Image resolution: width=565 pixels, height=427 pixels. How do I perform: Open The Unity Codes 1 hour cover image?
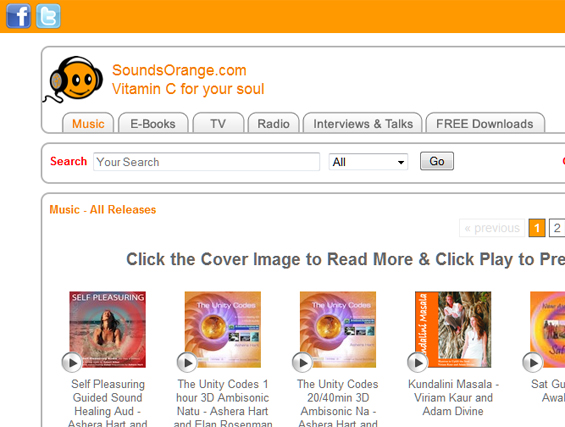pos(223,329)
